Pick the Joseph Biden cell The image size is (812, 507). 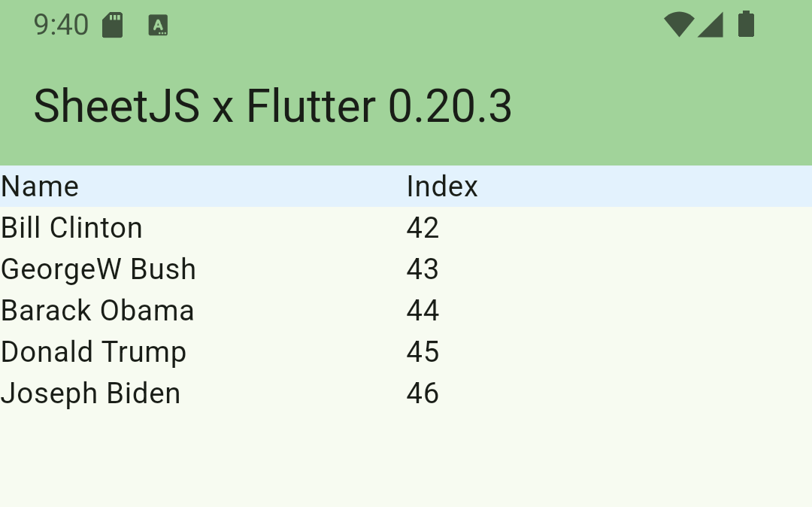[90, 393]
